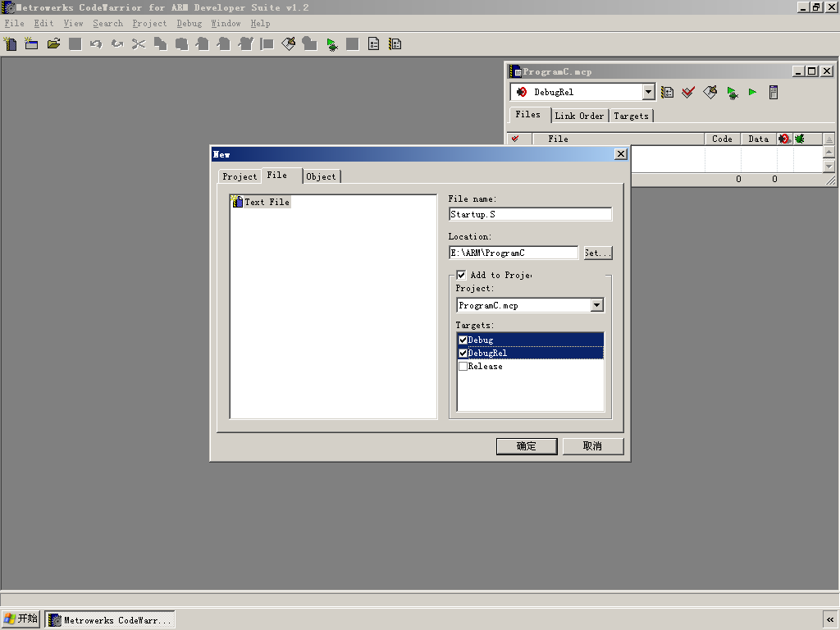Image resolution: width=840 pixels, height=630 pixels.
Task: Click the Undo arrow toolbar icon
Action: [96, 44]
